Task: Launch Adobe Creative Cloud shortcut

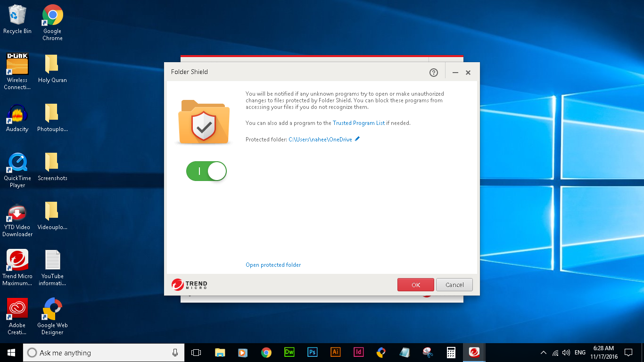Action: coord(17,317)
